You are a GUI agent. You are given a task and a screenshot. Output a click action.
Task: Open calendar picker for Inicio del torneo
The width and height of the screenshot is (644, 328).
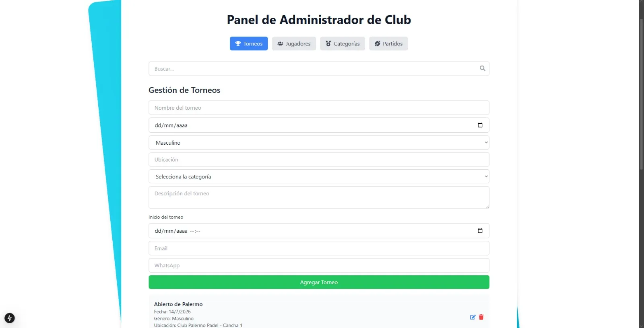[480, 231]
